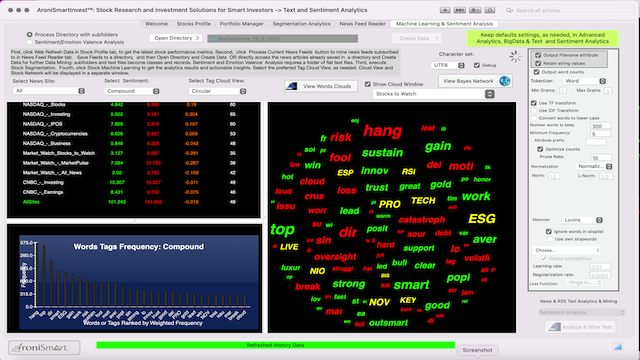
Task: Click the magnifier icon in search field
Action: tap(509, 10)
